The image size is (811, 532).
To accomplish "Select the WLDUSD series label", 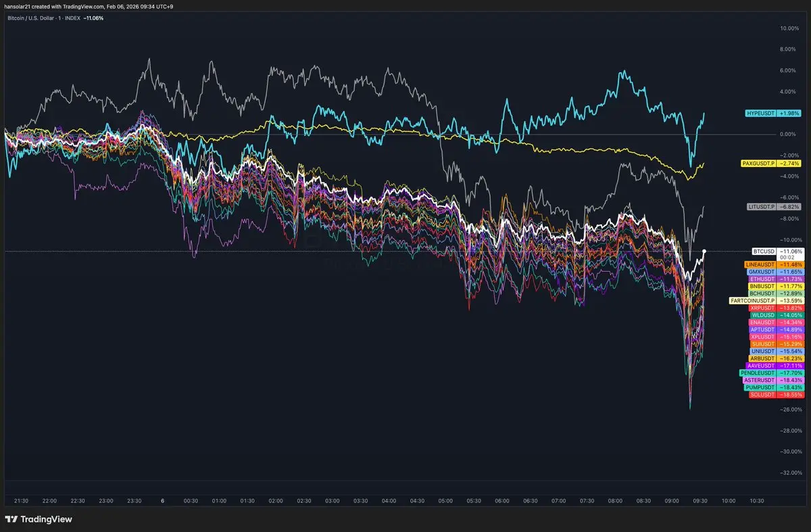I will pos(762,316).
